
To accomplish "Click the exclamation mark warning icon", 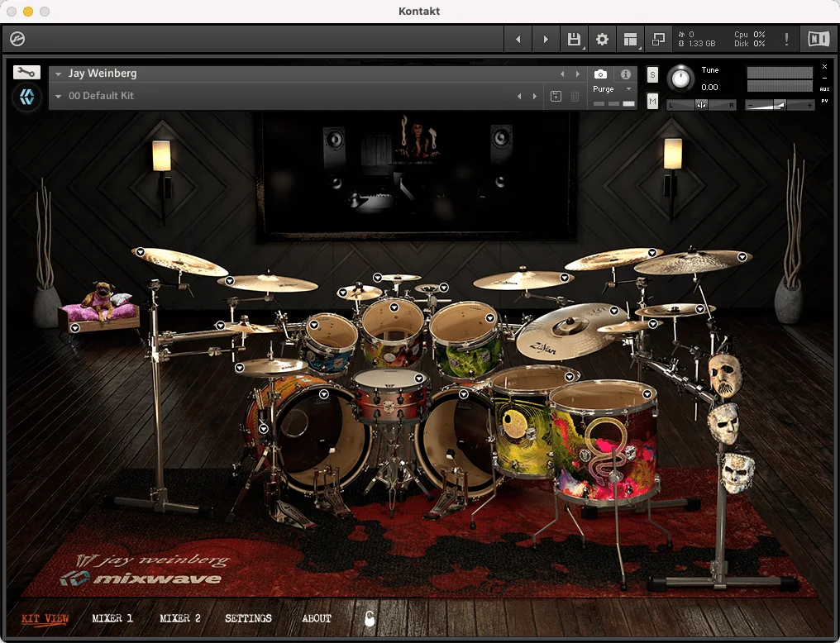I will [x=786, y=39].
